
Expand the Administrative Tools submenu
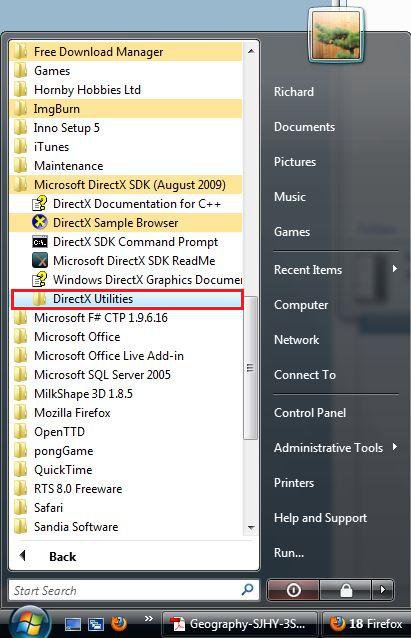click(336, 448)
